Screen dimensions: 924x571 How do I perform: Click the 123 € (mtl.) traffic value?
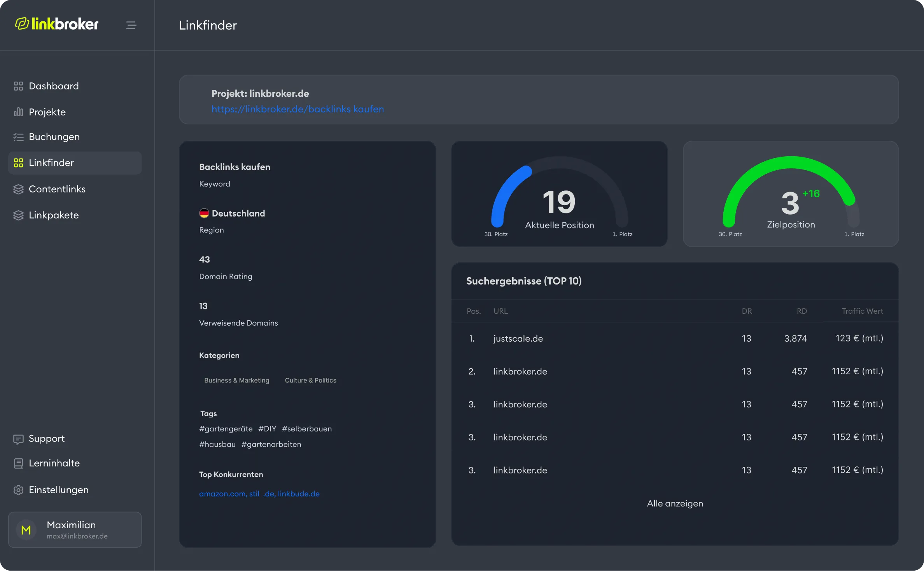click(x=859, y=339)
